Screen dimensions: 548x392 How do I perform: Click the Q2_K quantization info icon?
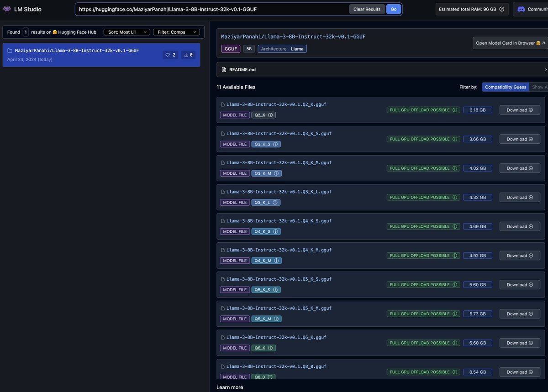[x=270, y=115]
